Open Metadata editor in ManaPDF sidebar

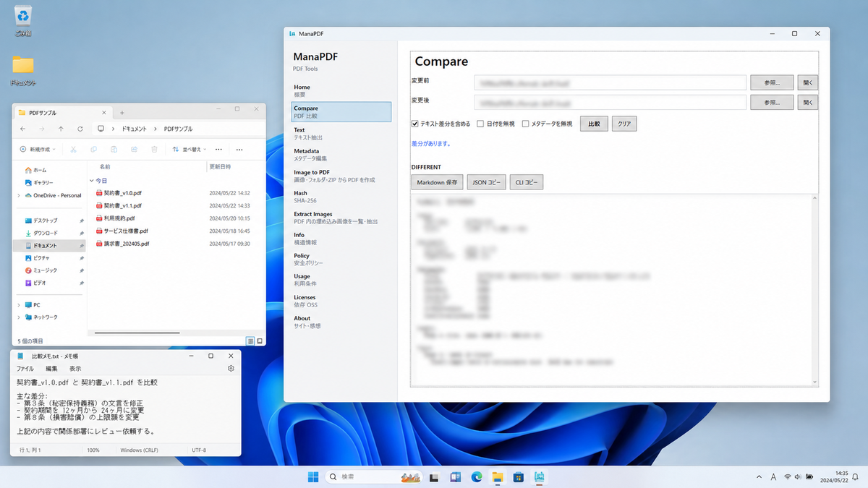pos(341,154)
